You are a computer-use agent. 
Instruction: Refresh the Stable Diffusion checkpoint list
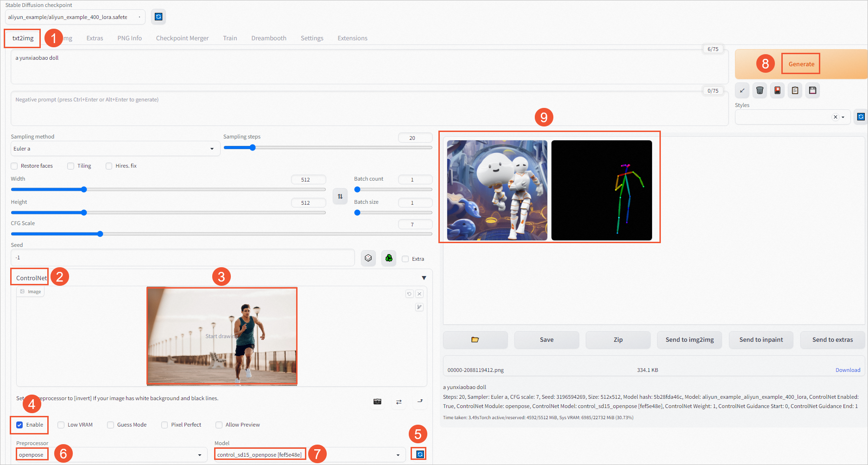pos(158,17)
